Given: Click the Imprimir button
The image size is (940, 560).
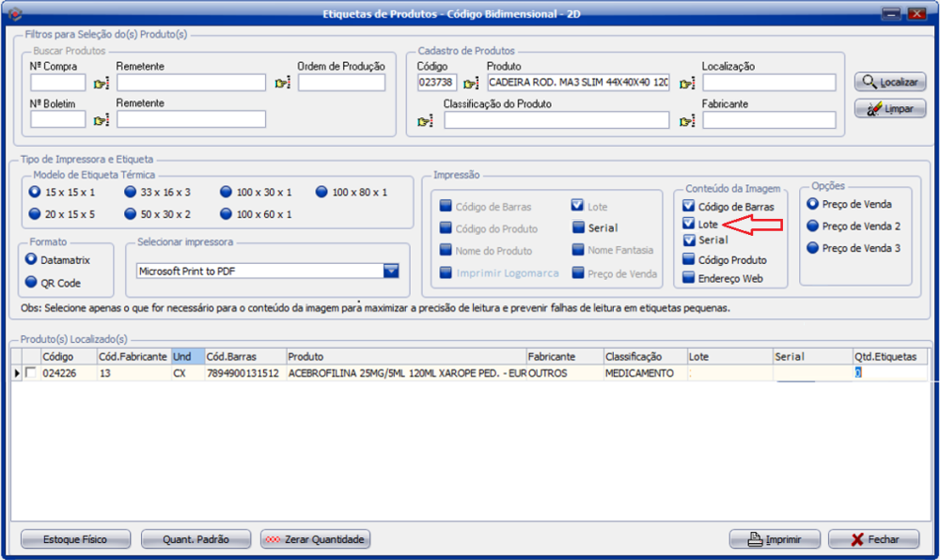Looking at the screenshot, I should coord(775,539).
